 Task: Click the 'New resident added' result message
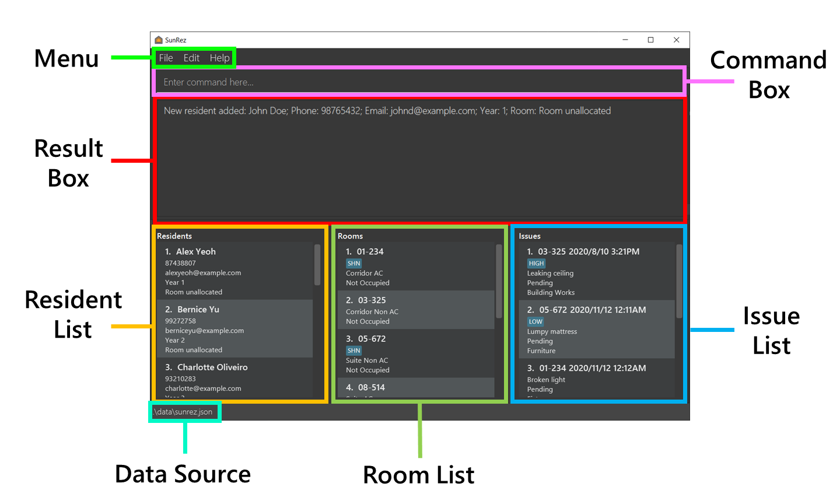[x=387, y=111]
